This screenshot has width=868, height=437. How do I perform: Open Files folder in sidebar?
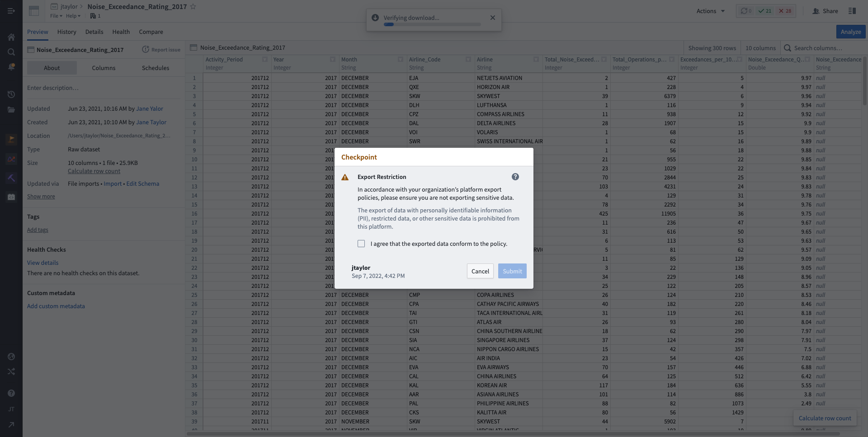(x=11, y=109)
